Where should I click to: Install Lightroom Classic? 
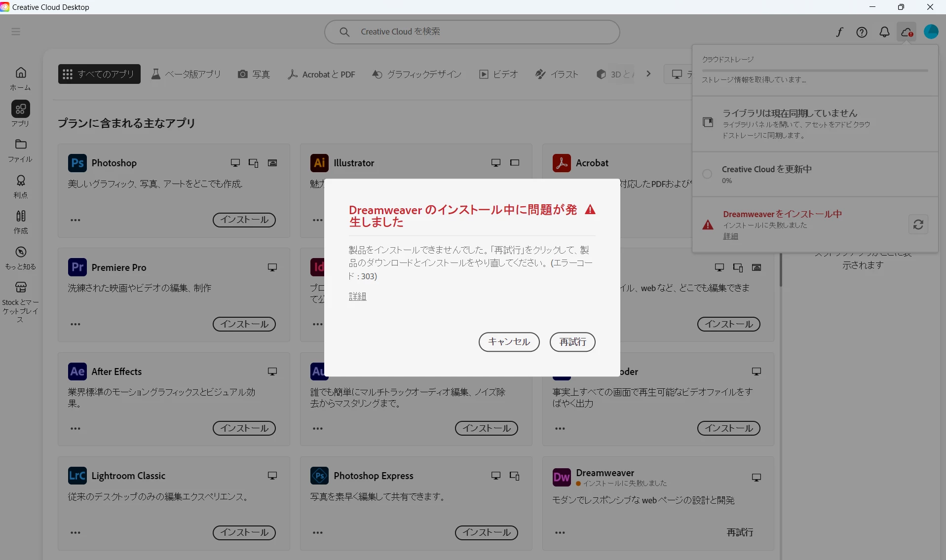click(x=244, y=533)
